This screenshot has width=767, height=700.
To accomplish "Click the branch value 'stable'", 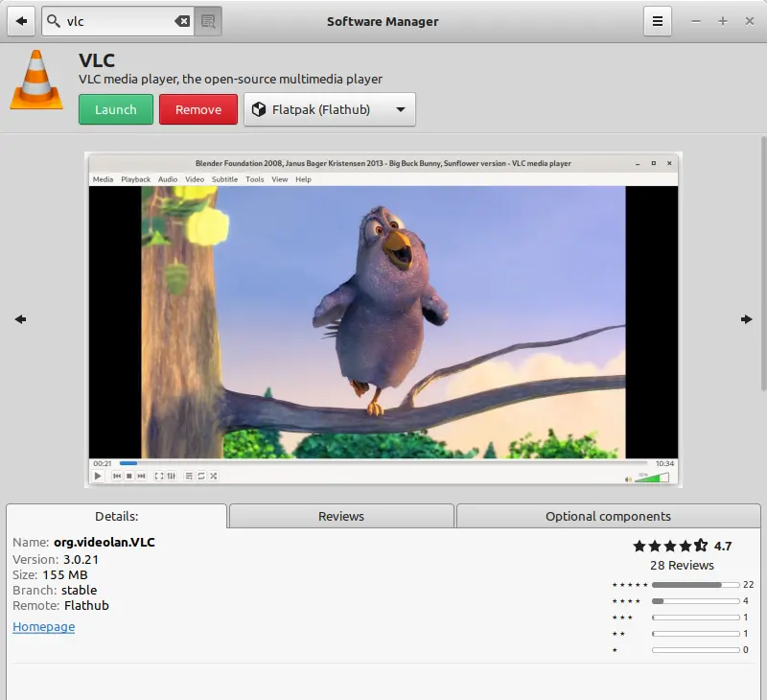I will click(x=79, y=590).
